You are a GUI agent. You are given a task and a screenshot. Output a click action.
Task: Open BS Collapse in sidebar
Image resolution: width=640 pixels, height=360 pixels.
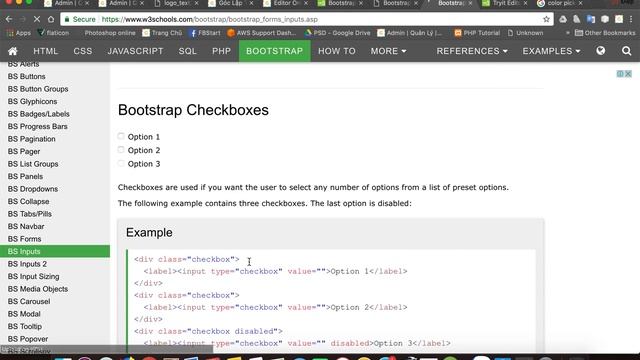click(x=28, y=202)
